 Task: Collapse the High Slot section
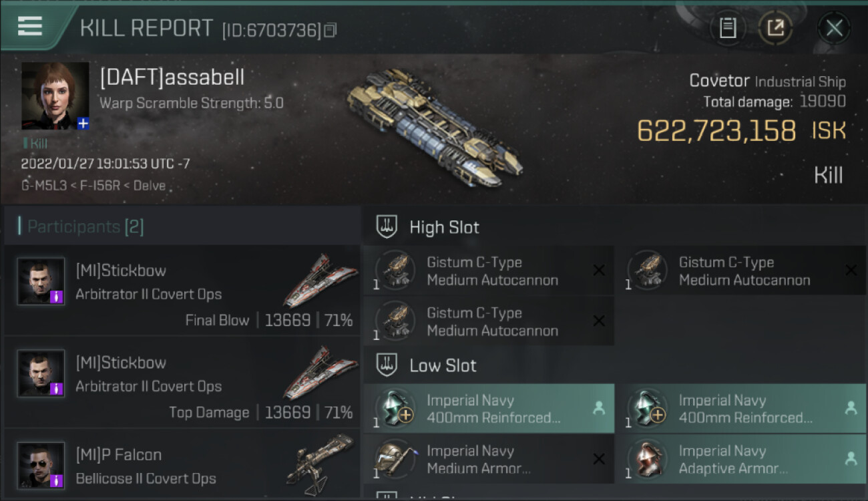click(x=443, y=227)
